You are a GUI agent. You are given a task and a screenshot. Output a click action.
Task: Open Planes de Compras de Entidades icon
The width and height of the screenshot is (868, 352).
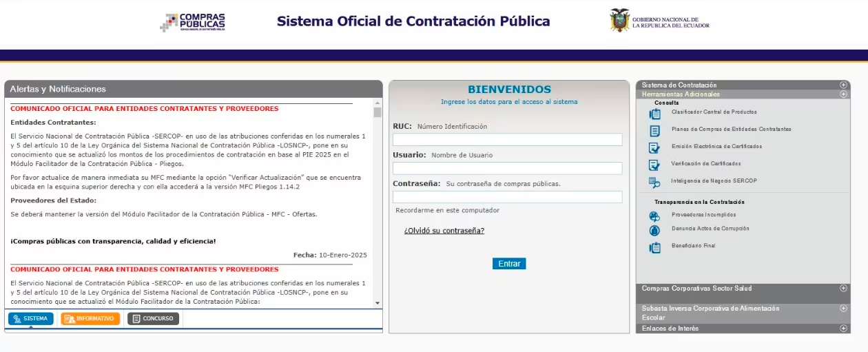654,130
